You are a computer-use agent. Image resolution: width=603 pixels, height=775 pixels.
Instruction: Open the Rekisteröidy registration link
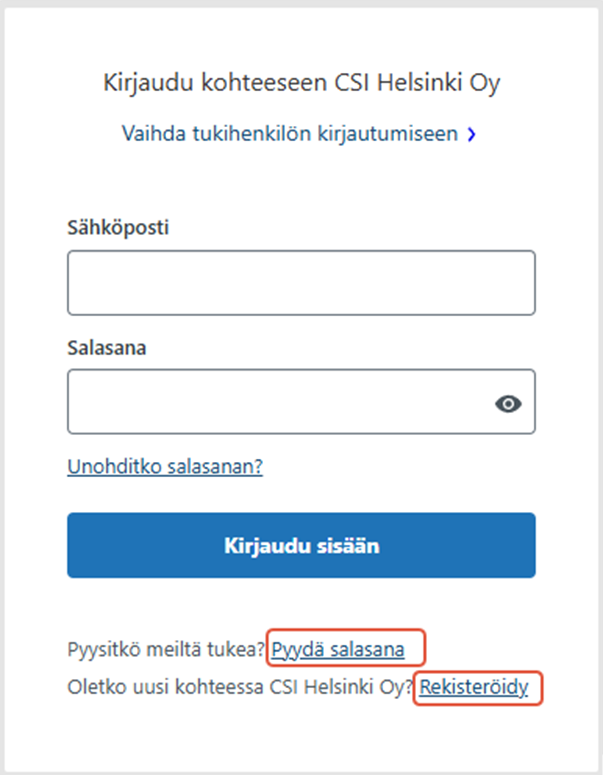(474, 688)
